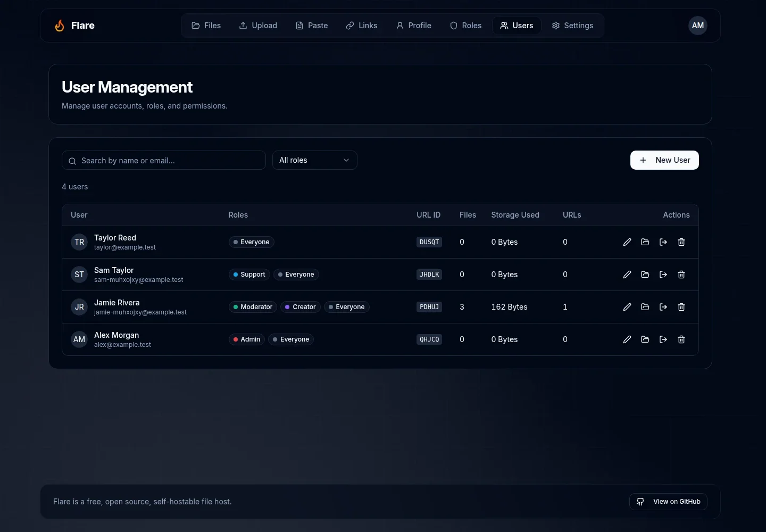Click the Taylor Reed user name
This screenshot has height=532, width=766.
click(115, 238)
